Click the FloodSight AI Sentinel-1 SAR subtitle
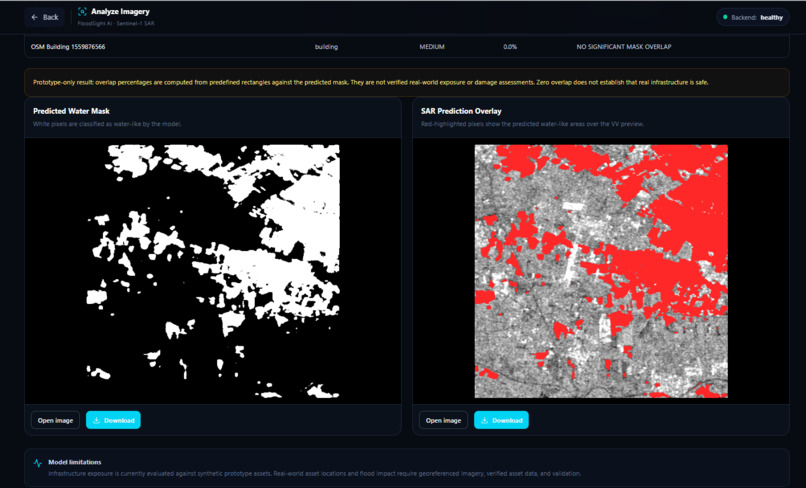 pyautogui.click(x=116, y=24)
